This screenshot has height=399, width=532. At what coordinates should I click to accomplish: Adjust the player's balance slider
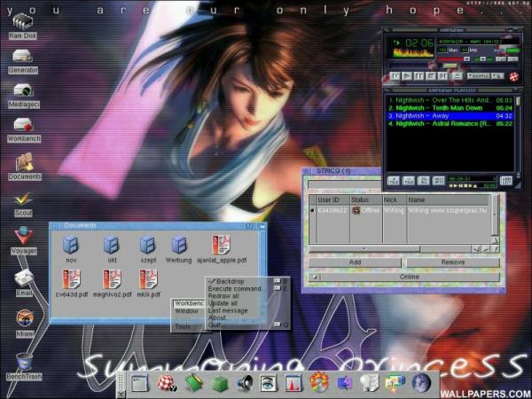pyautogui.click(x=483, y=59)
